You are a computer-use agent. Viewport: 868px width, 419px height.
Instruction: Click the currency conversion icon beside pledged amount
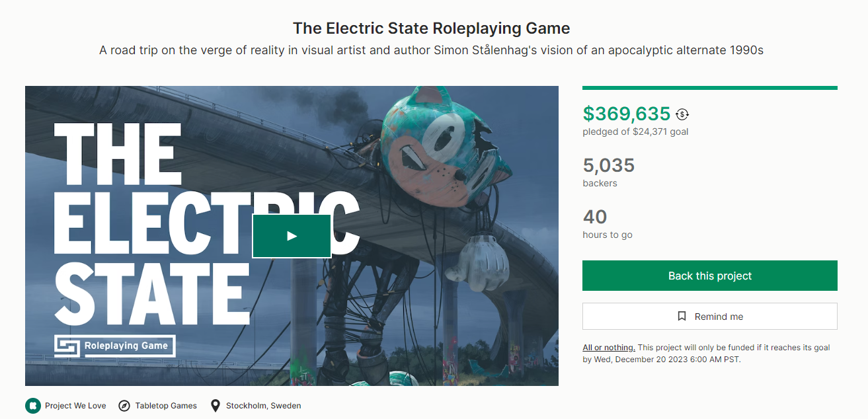[x=682, y=115]
